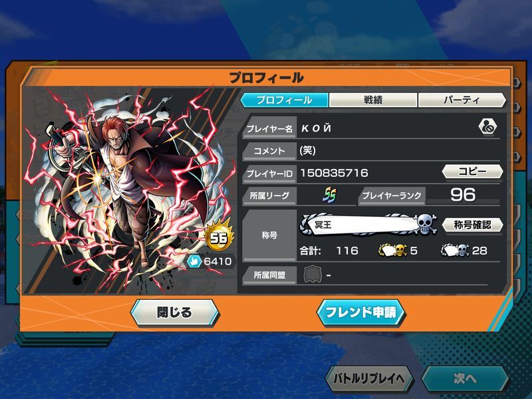Click the 冥王 title banner

[360, 225]
